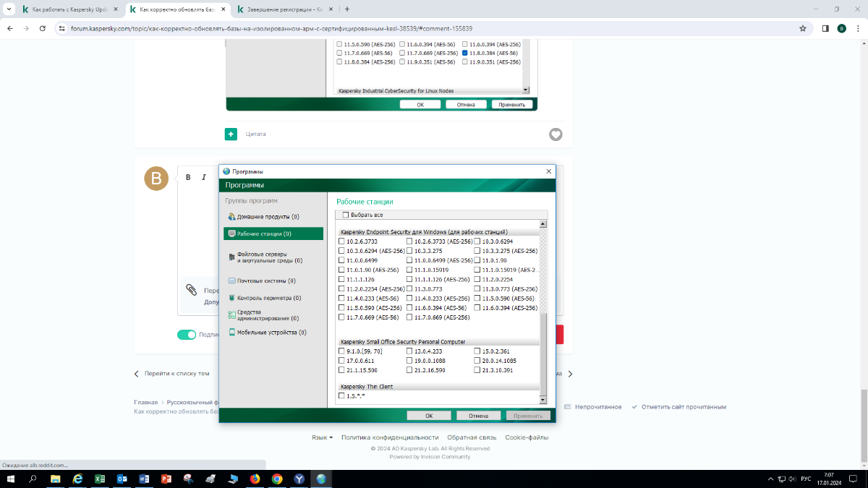The width and height of the screenshot is (868, 488).
Task: Open the tab search chevron in Chrome
Action: (8, 9)
